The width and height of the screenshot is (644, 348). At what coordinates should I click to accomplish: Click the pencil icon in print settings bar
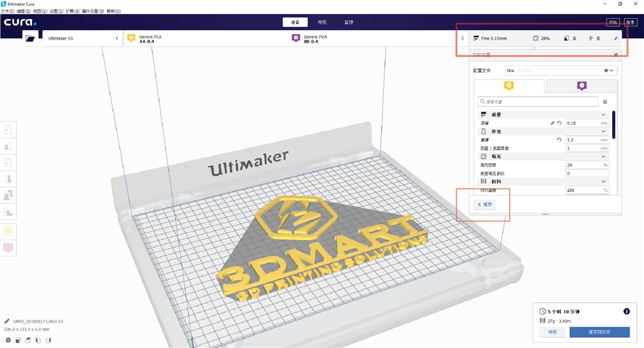616,38
